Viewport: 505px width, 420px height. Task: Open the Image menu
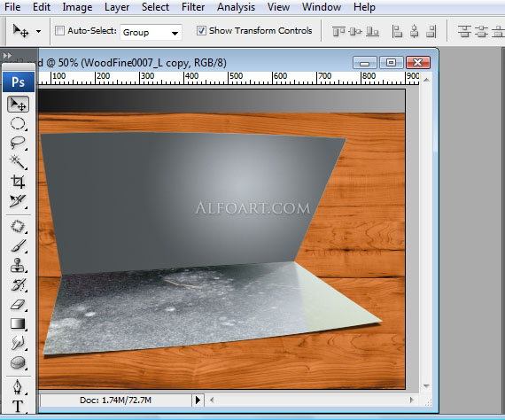pyautogui.click(x=77, y=7)
